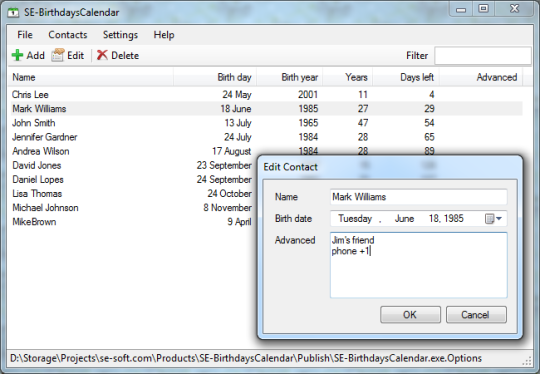Select the Chris Lee contact row

point(267,94)
